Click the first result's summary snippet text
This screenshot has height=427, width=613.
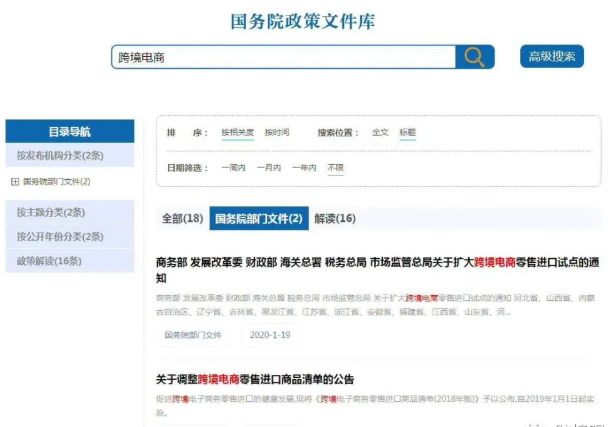click(375, 305)
